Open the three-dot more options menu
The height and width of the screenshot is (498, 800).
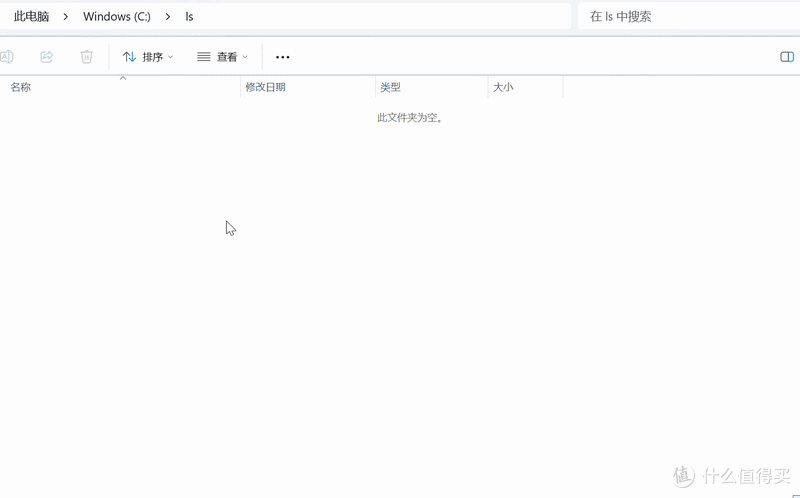(x=283, y=57)
